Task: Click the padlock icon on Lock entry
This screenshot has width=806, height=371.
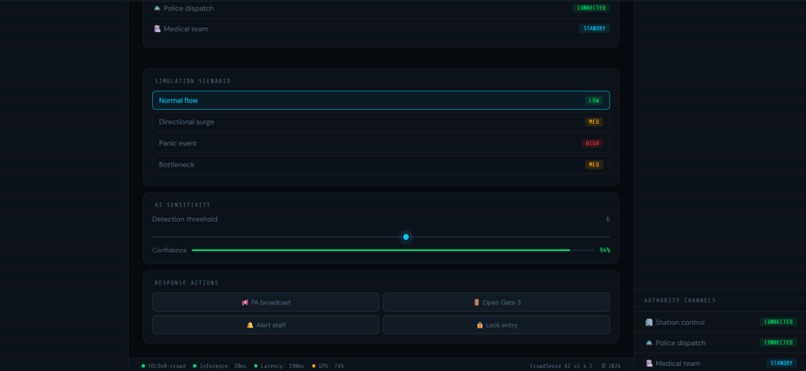Action: (480, 325)
